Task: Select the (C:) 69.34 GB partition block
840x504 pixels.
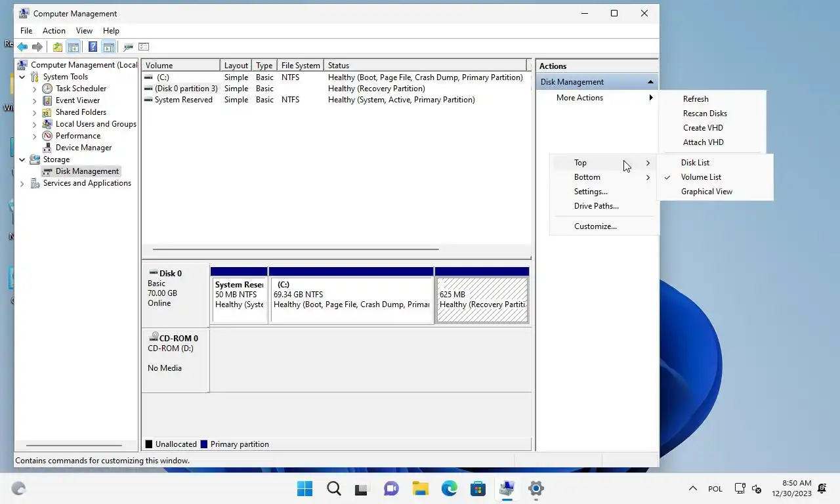Action: 352,300
